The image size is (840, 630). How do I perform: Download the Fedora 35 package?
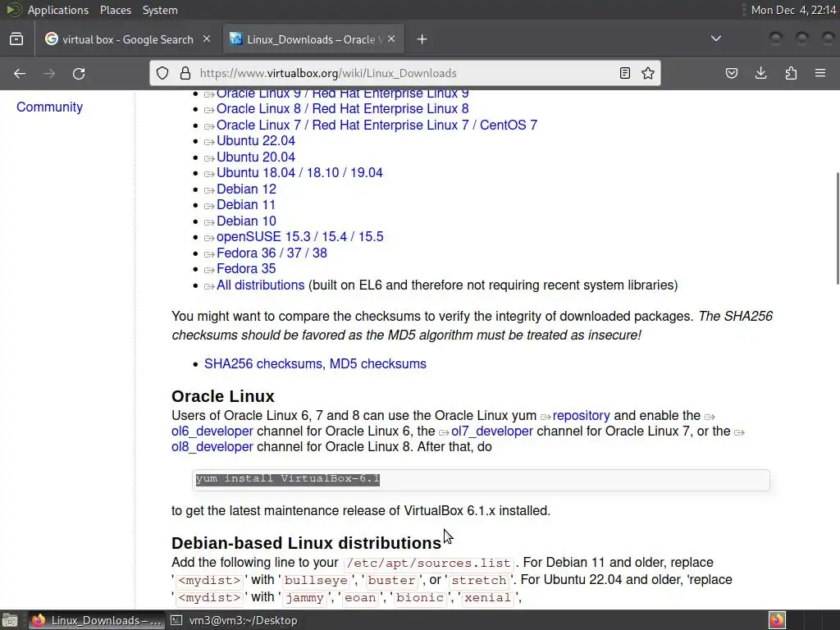click(246, 269)
